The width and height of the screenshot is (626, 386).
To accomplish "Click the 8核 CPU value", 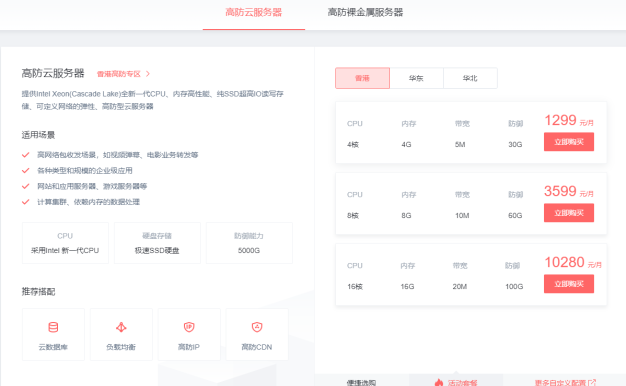I will [x=353, y=216].
